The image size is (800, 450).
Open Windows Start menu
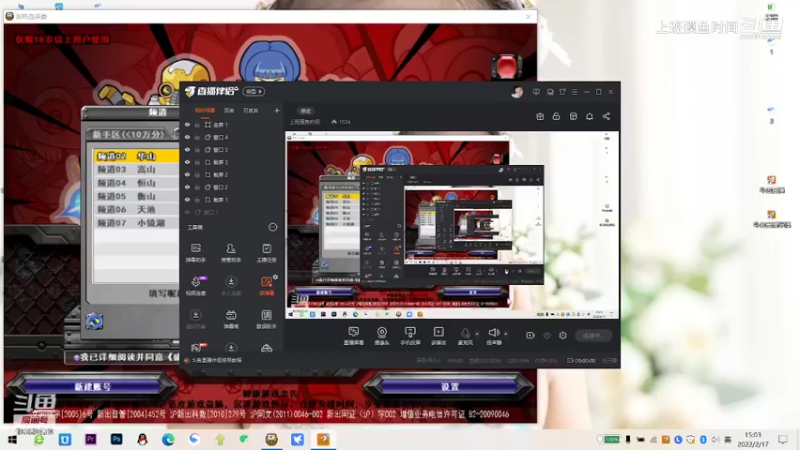12,440
